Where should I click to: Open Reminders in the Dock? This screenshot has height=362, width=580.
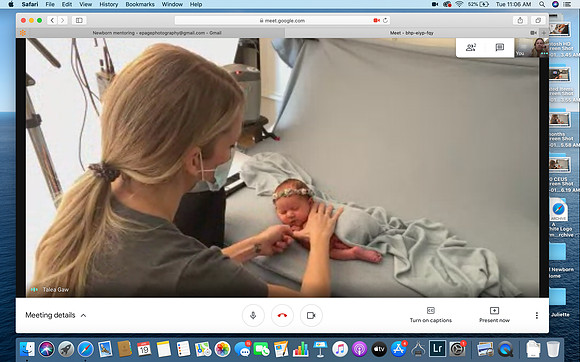pyautogui.click(x=183, y=349)
